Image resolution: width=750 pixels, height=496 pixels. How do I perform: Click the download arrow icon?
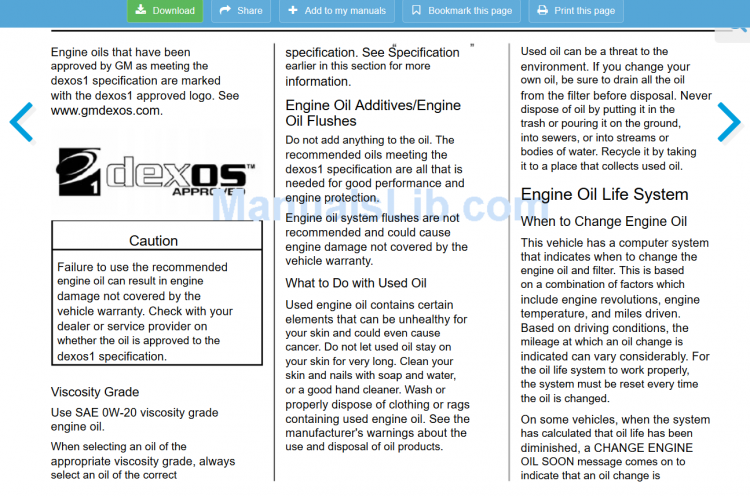click(x=141, y=10)
